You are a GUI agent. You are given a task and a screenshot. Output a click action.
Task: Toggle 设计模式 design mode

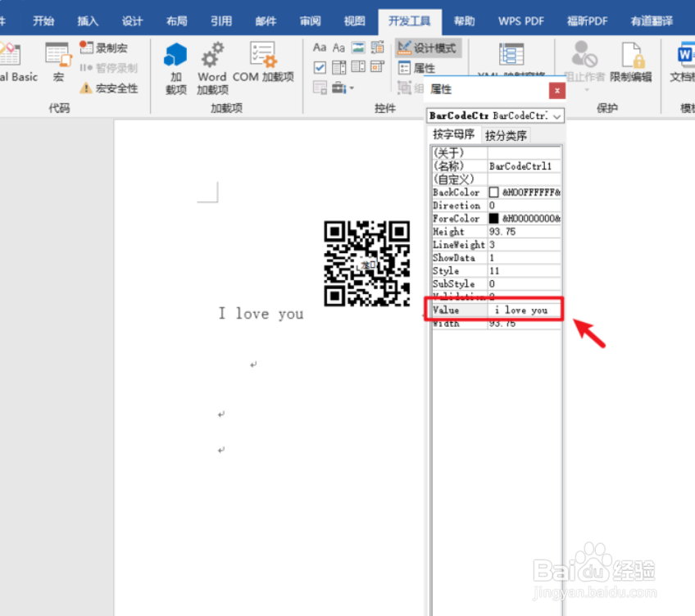(x=428, y=48)
